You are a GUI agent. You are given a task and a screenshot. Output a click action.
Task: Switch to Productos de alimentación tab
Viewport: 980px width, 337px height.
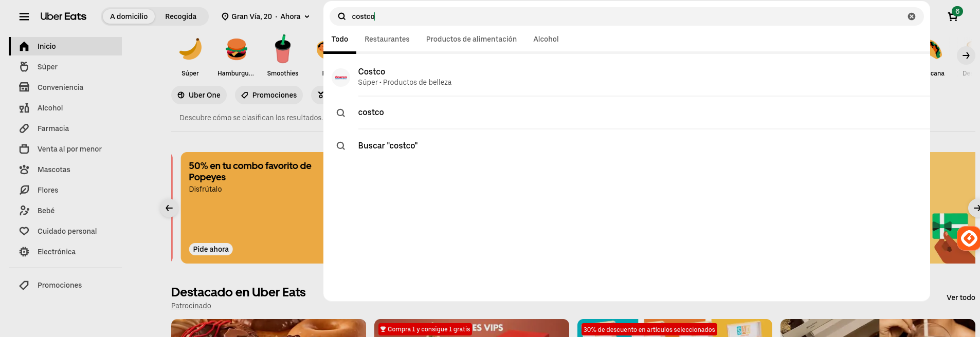(471, 39)
